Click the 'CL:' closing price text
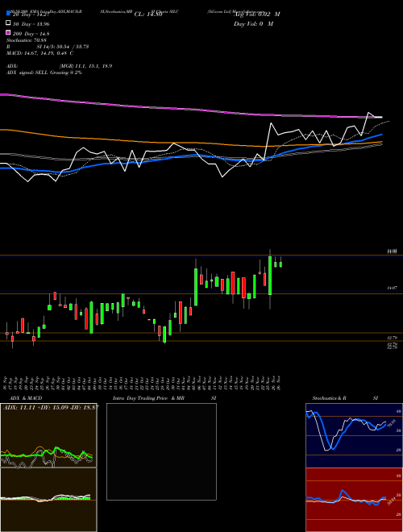Image resolution: width=403 pixels, height=532 pixels. click(148, 15)
